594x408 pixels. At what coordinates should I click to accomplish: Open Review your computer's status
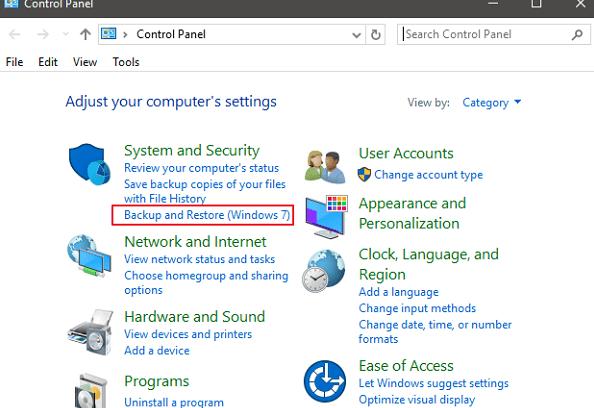click(x=202, y=168)
